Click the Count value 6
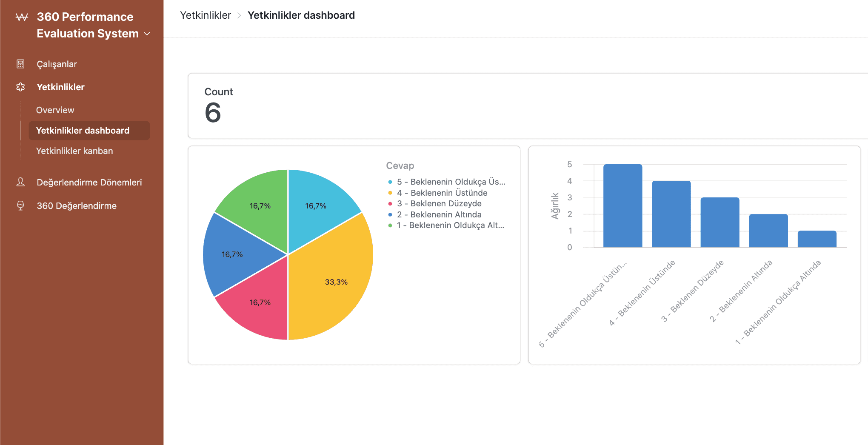This screenshot has height=445, width=868. point(213,113)
